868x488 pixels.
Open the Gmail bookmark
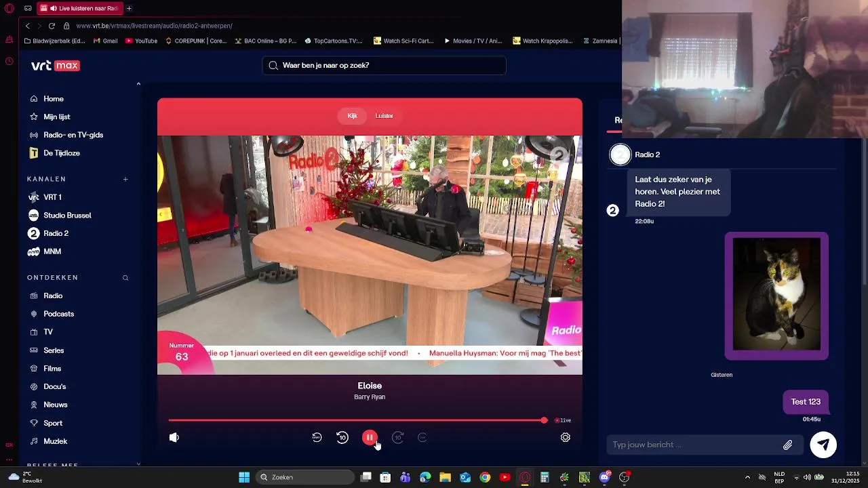106,41
